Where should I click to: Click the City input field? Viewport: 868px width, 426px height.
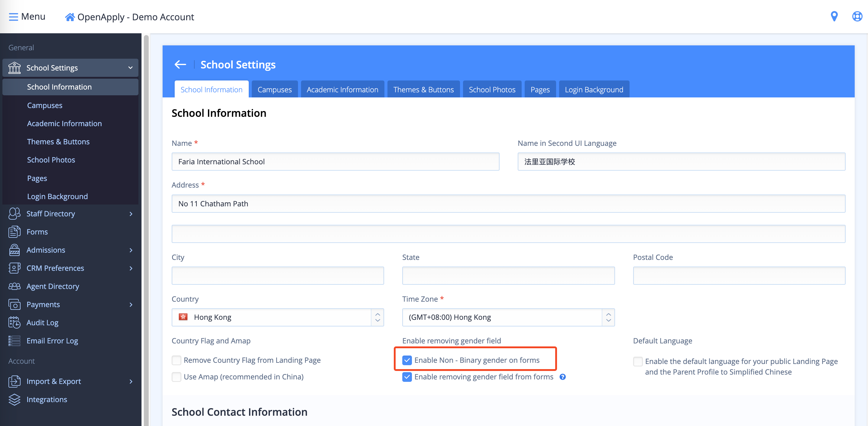278,276
